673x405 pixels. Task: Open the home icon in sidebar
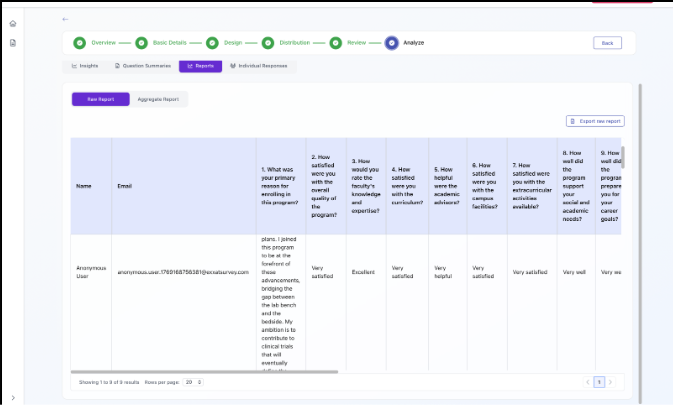13,24
